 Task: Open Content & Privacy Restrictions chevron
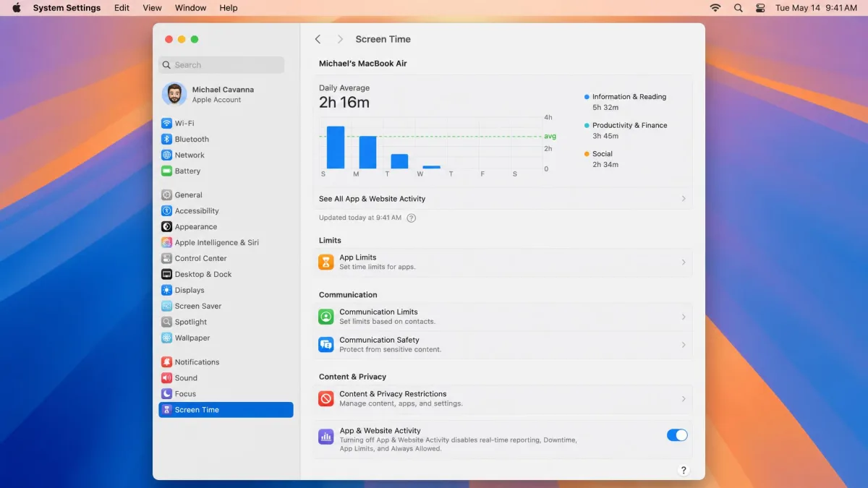click(684, 398)
